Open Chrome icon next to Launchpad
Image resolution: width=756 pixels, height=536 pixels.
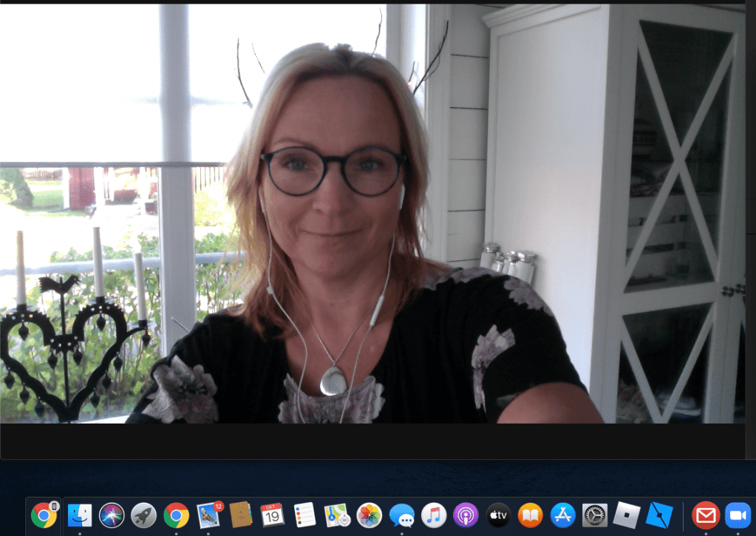[176, 515]
